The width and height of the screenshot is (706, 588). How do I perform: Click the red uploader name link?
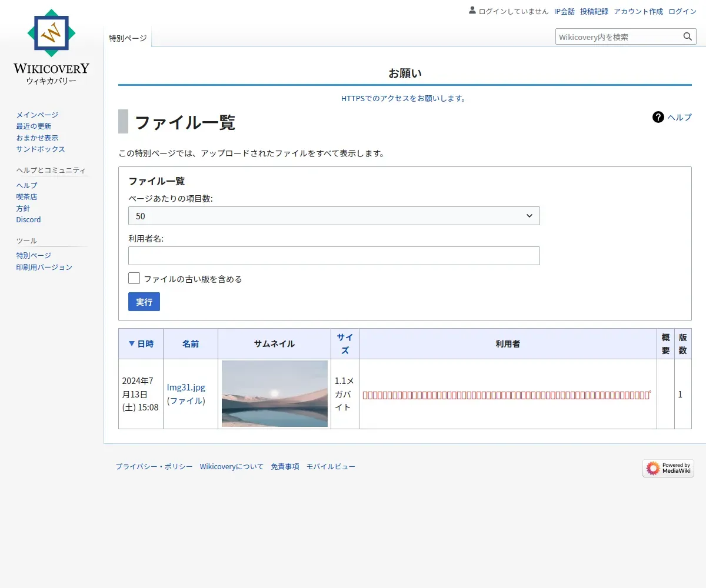coord(507,395)
